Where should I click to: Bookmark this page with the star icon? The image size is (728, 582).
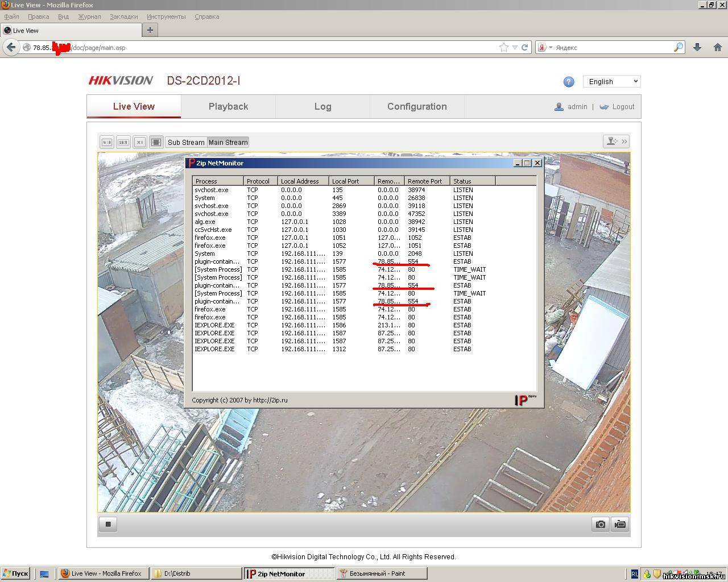click(x=503, y=47)
